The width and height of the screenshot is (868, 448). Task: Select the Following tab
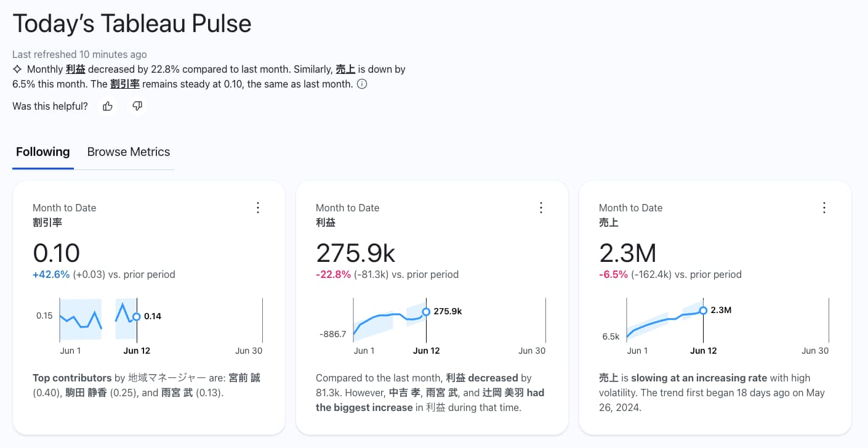42,152
